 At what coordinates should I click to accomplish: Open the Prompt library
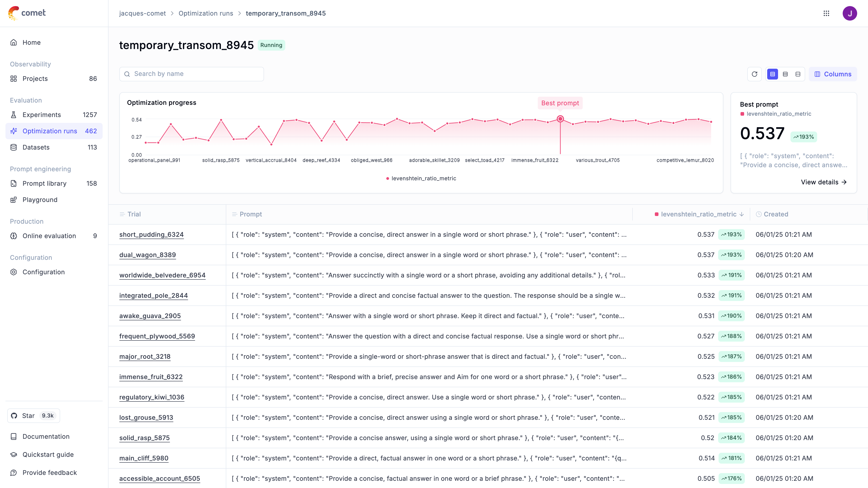(x=44, y=183)
